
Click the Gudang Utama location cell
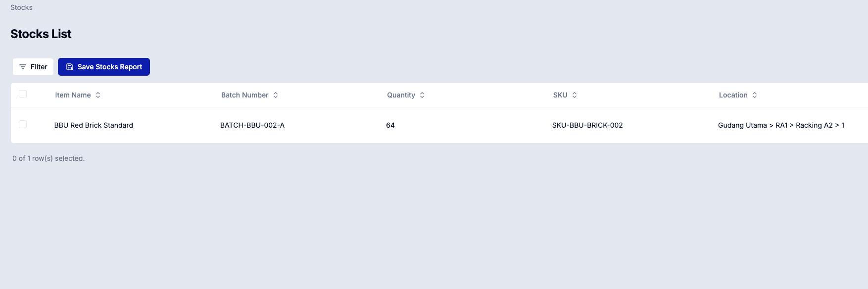point(781,125)
